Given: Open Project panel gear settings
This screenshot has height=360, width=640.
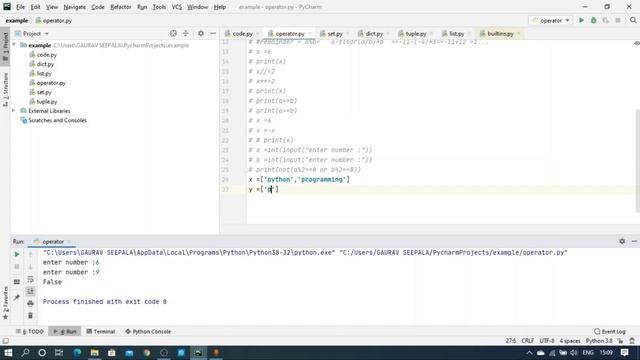Looking at the screenshot, I should tap(201, 33).
